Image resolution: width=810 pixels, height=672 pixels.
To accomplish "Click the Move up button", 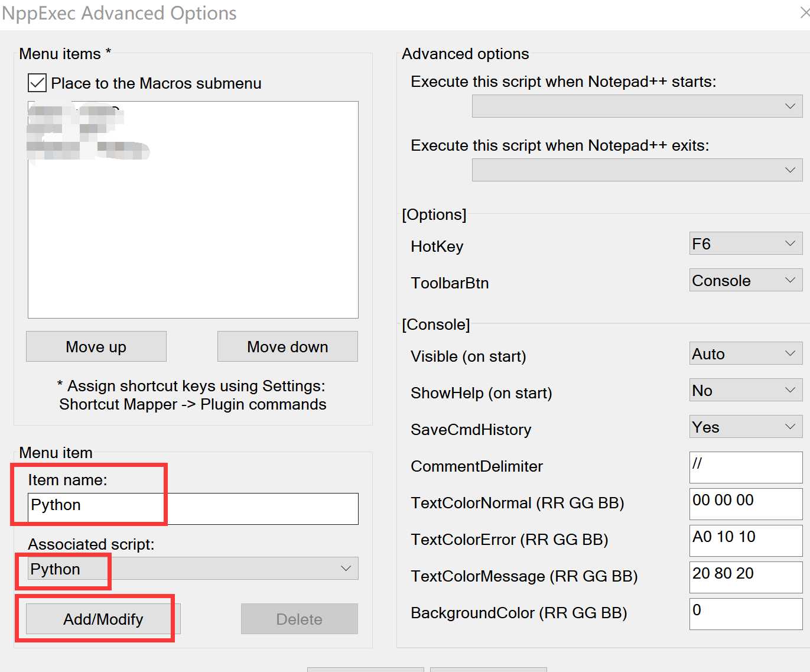I will click(96, 347).
